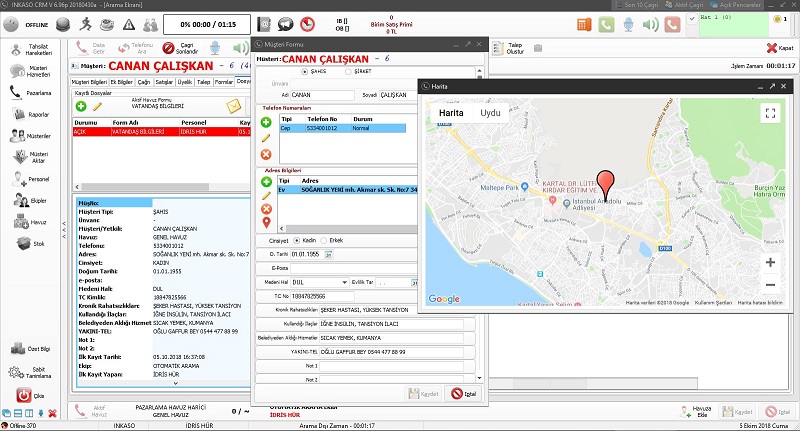Switch to Müşteri Bilgileri tab

(89, 82)
